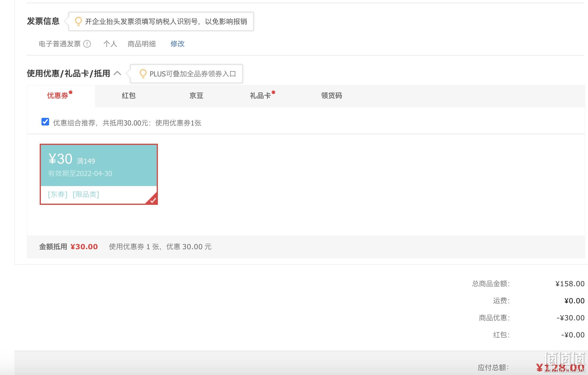Click the 应付总额 label
The height and width of the screenshot is (375, 588).
493,367
